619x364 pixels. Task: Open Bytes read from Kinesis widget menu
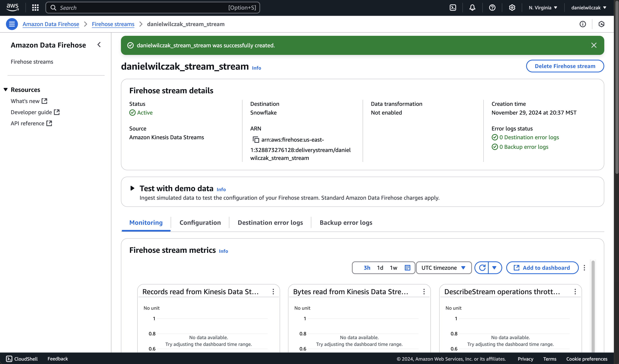pyautogui.click(x=424, y=292)
